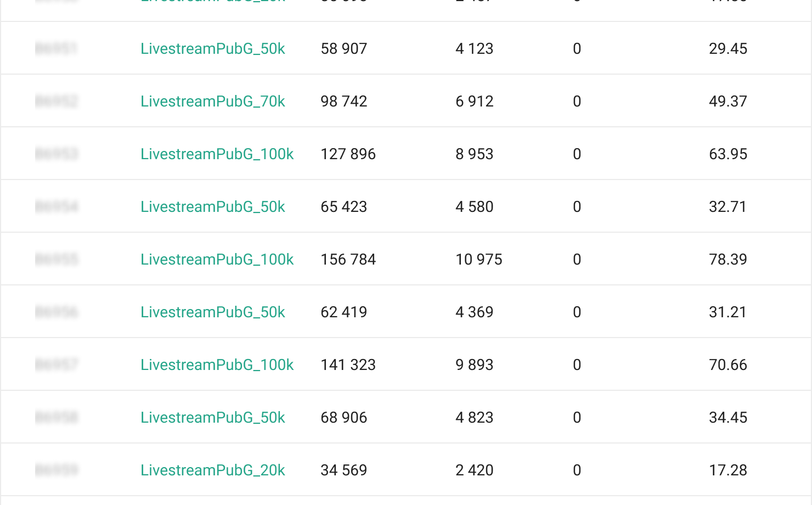Click LivestreamPubG_50k link in the 62 419 row
The image size is (812, 505).
pyautogui.click(x=213, y=312)
